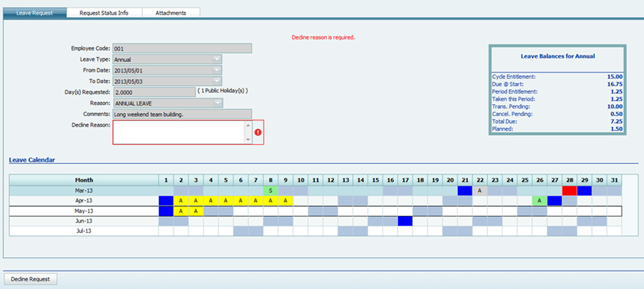Click the Decline Reason scroll down arrow
The image size is (644, 289).
[248, 139]
